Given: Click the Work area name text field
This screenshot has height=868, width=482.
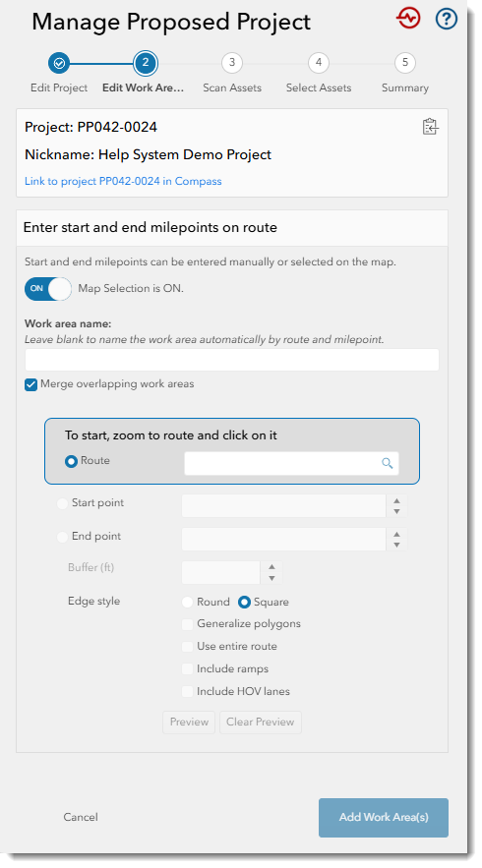Looking at the screenshot, I should [231, 360].
